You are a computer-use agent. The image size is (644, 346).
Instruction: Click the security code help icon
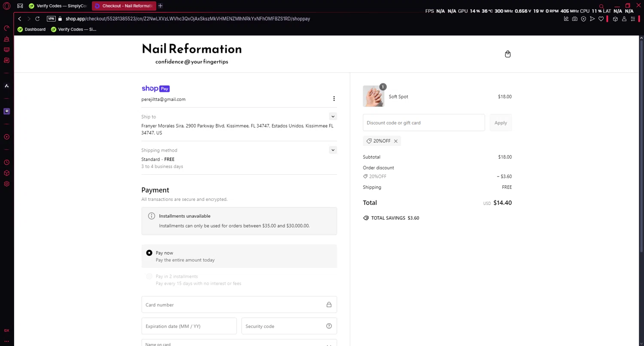coord(329,326)
